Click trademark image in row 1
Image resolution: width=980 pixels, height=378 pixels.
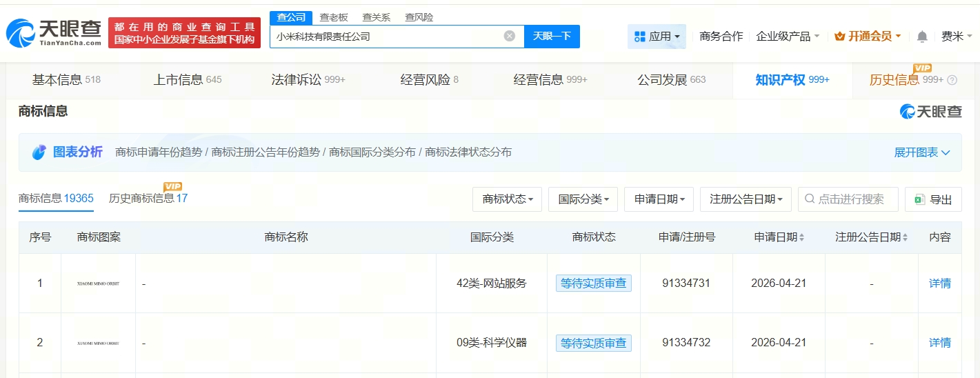tap(98, 283)
